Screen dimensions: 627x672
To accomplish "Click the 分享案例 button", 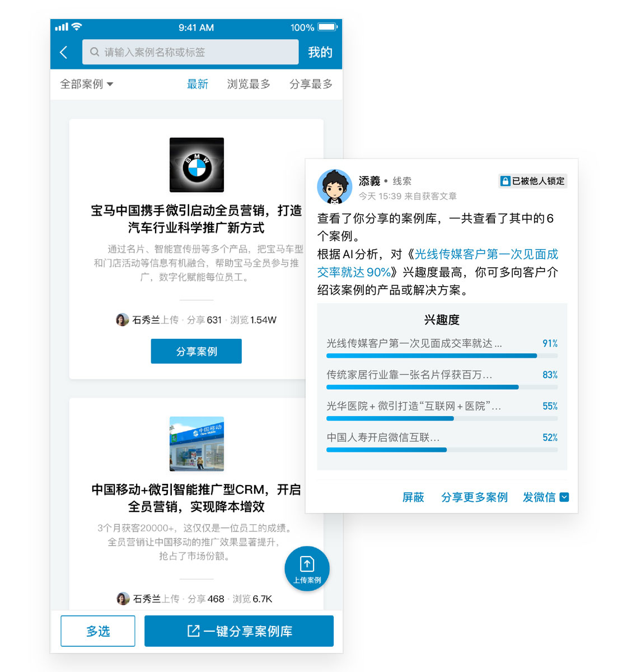I will (x=196, y=351).
